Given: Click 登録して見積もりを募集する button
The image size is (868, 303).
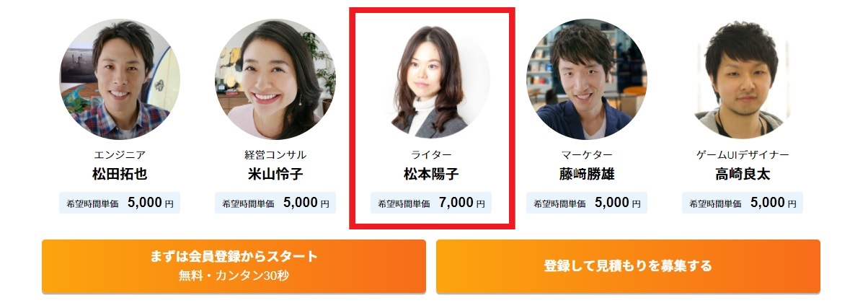Looking at the screenshot, I should point(628,266).
